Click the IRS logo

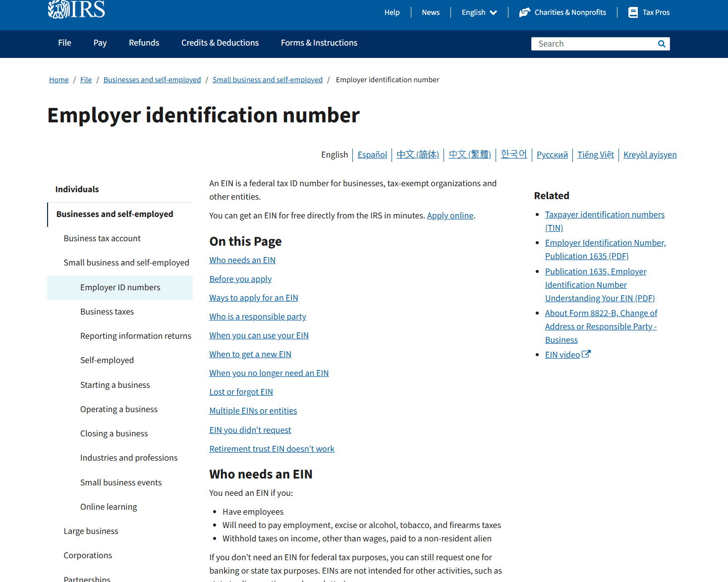(76, 9)
